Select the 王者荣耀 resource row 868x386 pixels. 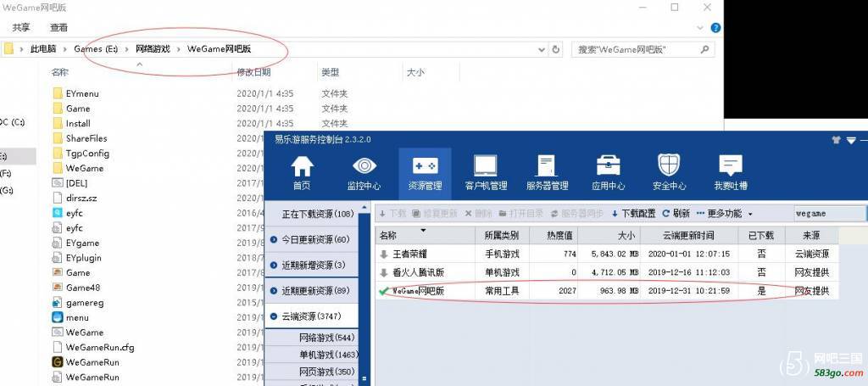tap(607, 255)
